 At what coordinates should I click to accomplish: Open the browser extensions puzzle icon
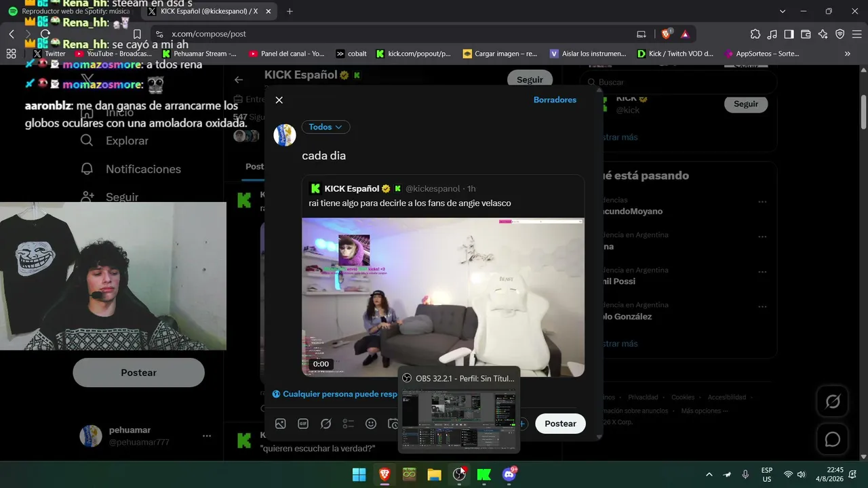pos(755,34)
